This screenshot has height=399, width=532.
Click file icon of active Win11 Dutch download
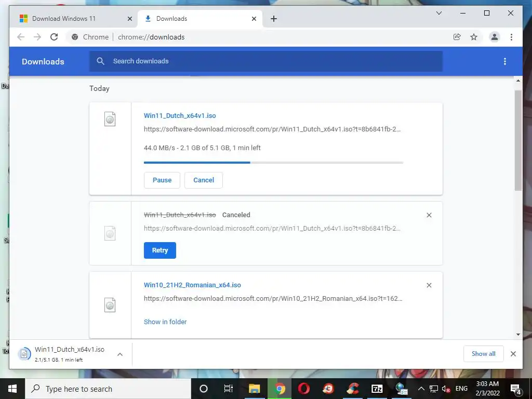coord(110,119)
